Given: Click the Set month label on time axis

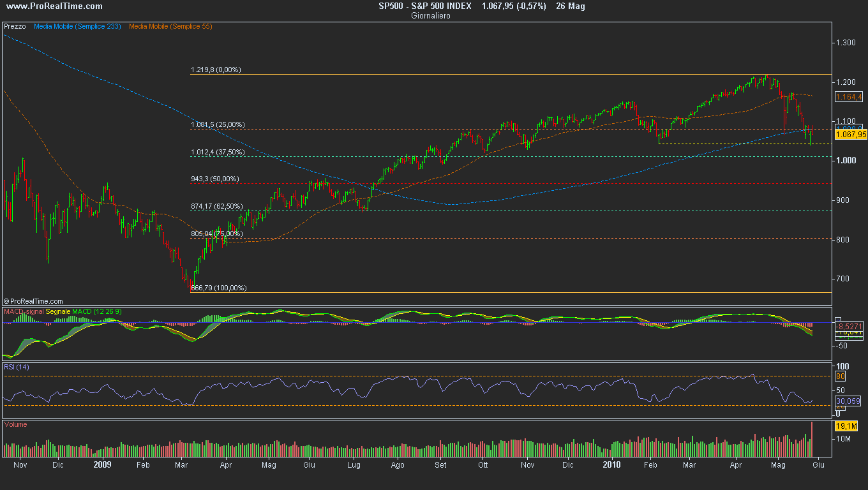Looking at the screenshot, I should (x=440, y=464).
